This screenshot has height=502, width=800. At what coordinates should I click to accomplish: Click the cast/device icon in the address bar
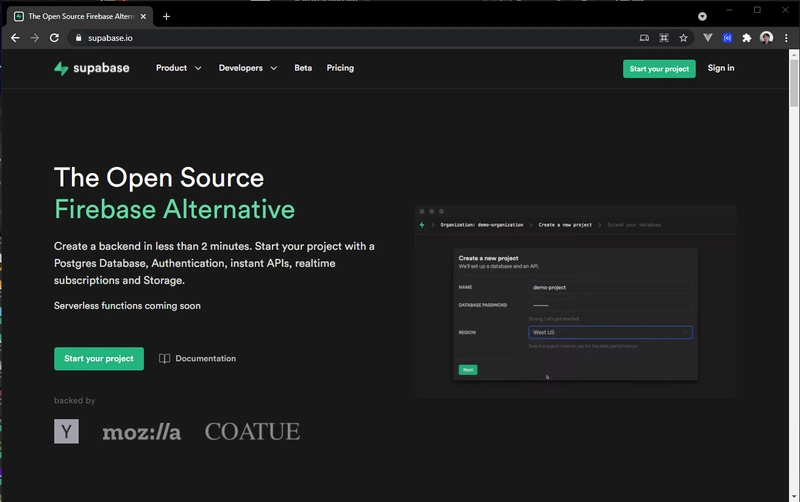pos(644,38)
